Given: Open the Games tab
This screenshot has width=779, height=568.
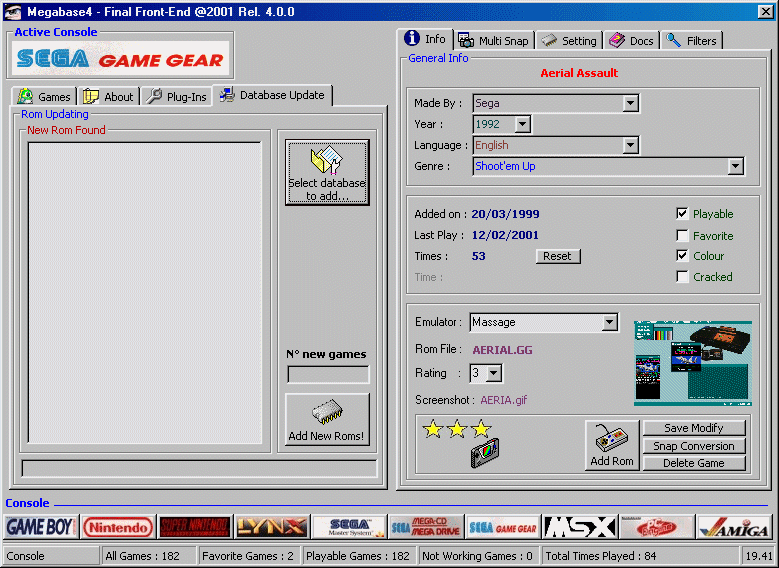Looking at the screenshot, I should click(x=44, y=97).
